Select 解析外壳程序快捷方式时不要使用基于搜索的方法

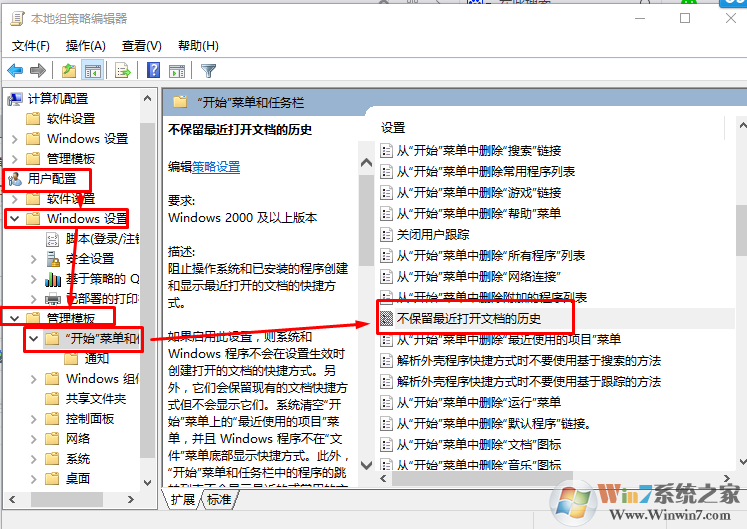click(x=529, y=361)
